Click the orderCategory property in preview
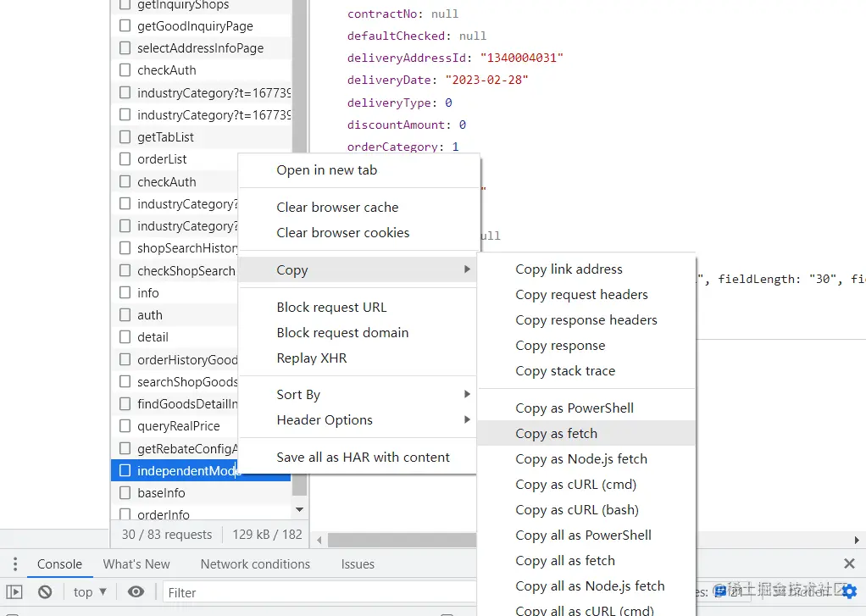 pos(392,147)
